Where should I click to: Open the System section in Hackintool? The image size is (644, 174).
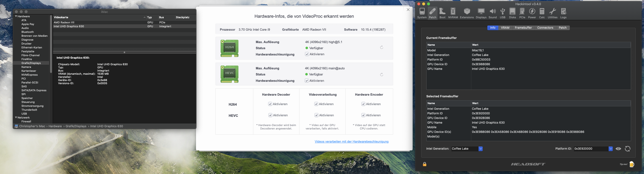point(422,13)
